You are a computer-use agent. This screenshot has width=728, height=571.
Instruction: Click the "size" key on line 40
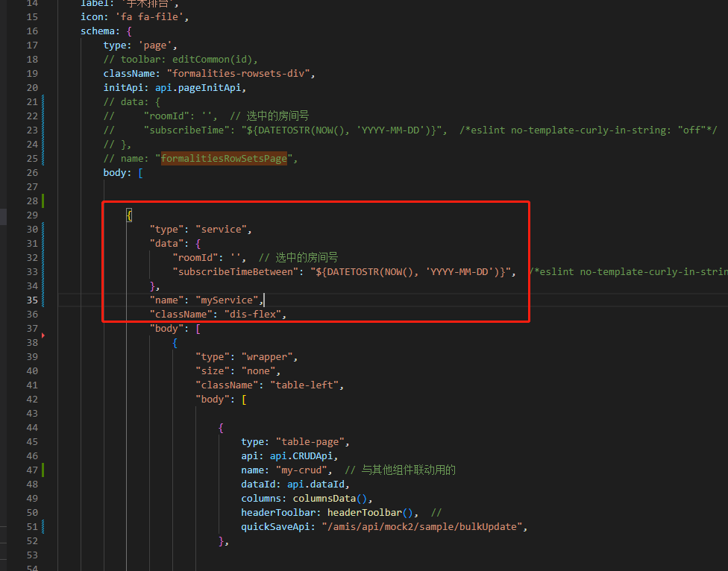pos(213,371)
